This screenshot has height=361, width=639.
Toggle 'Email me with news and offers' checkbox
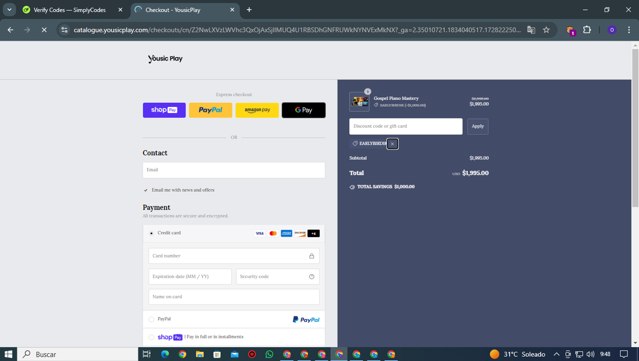coord(146,190)
